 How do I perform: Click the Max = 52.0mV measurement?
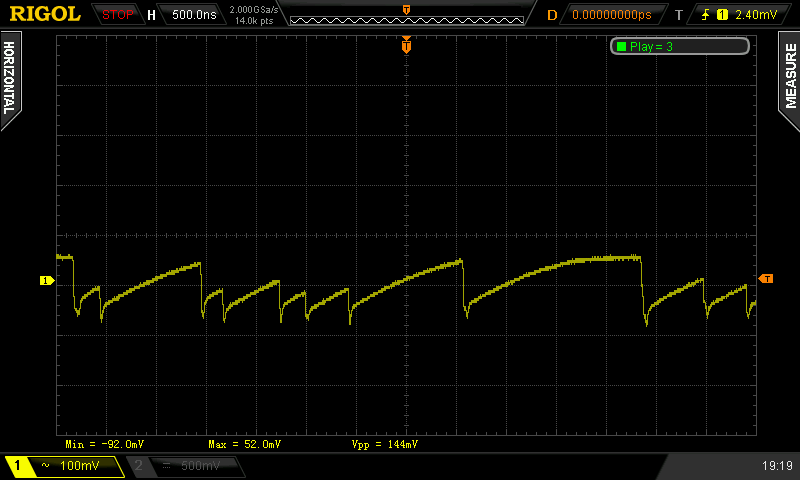(244, 443)
